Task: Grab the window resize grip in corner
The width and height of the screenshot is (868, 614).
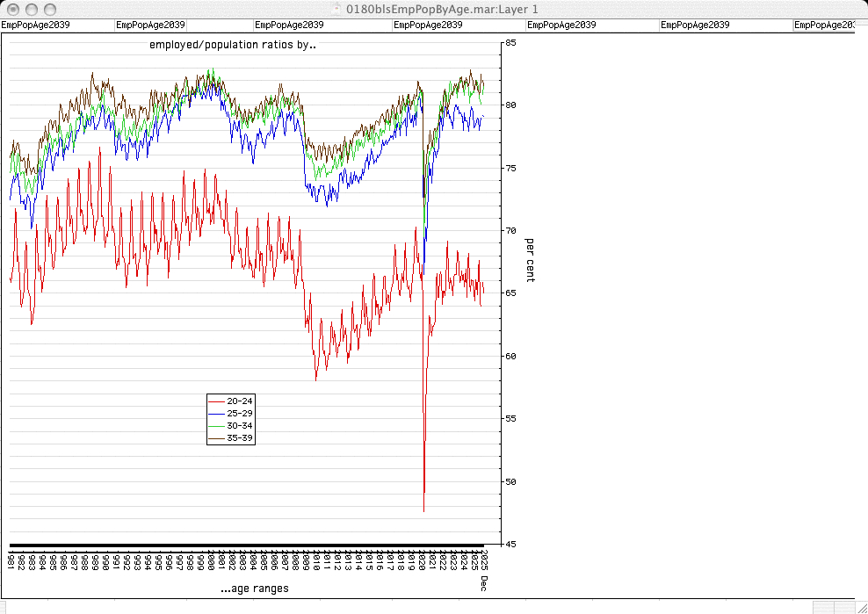Action: tap(861, 607)
